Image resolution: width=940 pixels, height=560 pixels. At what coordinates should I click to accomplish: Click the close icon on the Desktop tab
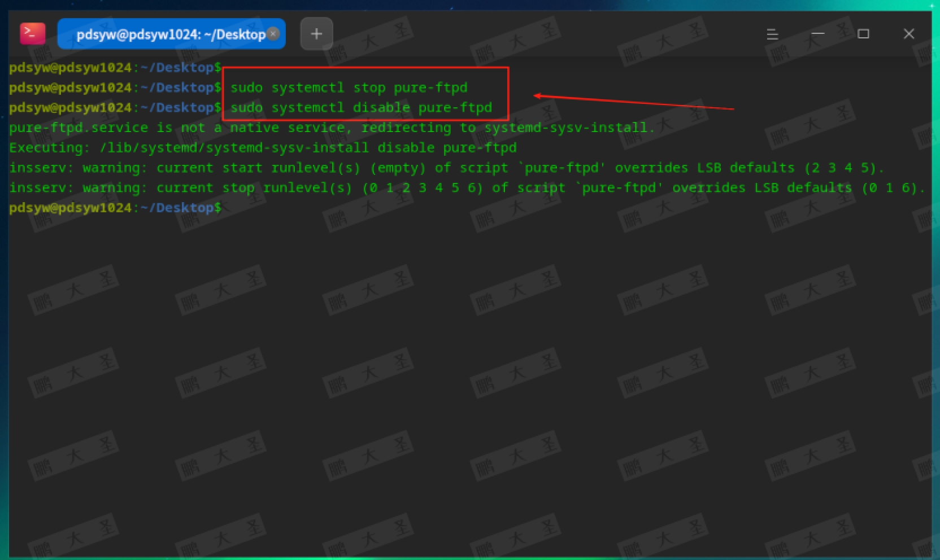273,34
